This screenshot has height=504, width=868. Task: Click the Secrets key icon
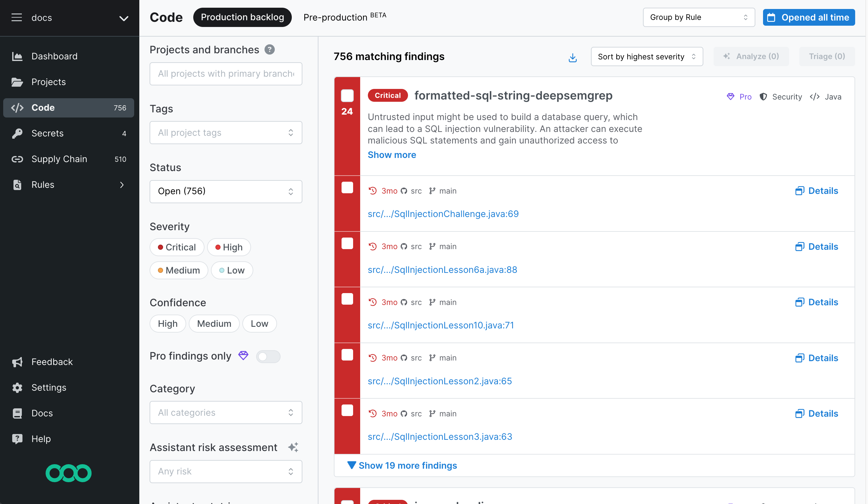coord(17,133)
